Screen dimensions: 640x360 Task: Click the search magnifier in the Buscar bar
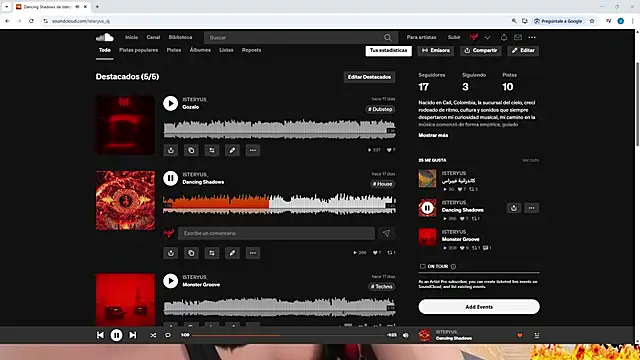(387, 38)
